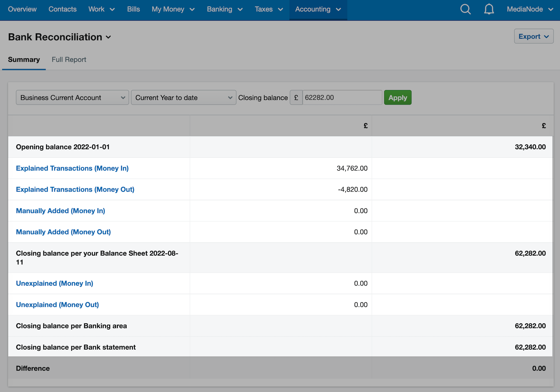Open the Current Year to date period selector
This screenshot has width=560, height=392.
point(184,98)
